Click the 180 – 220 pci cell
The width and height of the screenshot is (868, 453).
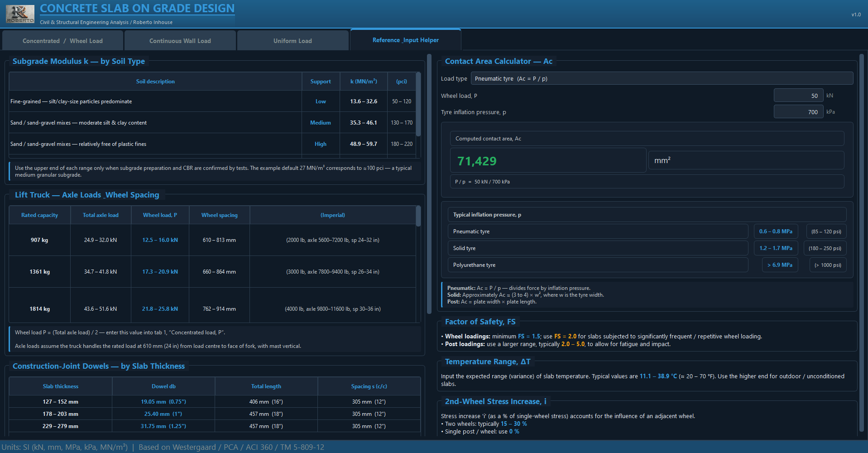point(402,144)
